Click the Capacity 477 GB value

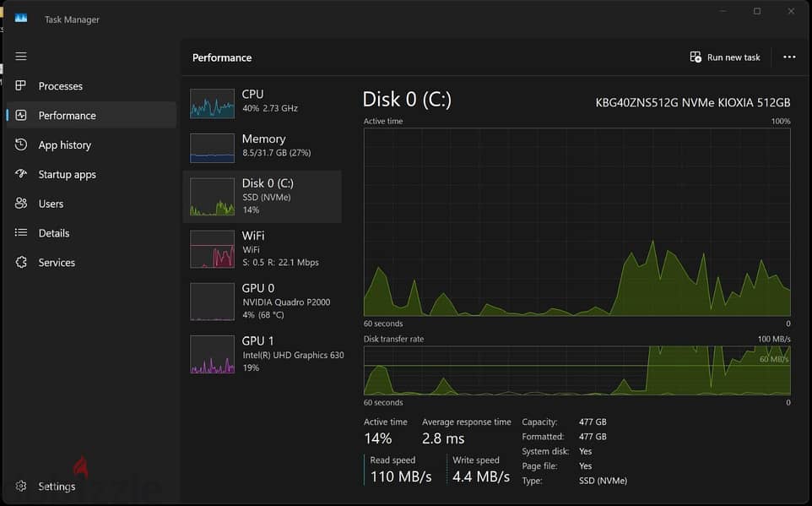coord(593,422)
